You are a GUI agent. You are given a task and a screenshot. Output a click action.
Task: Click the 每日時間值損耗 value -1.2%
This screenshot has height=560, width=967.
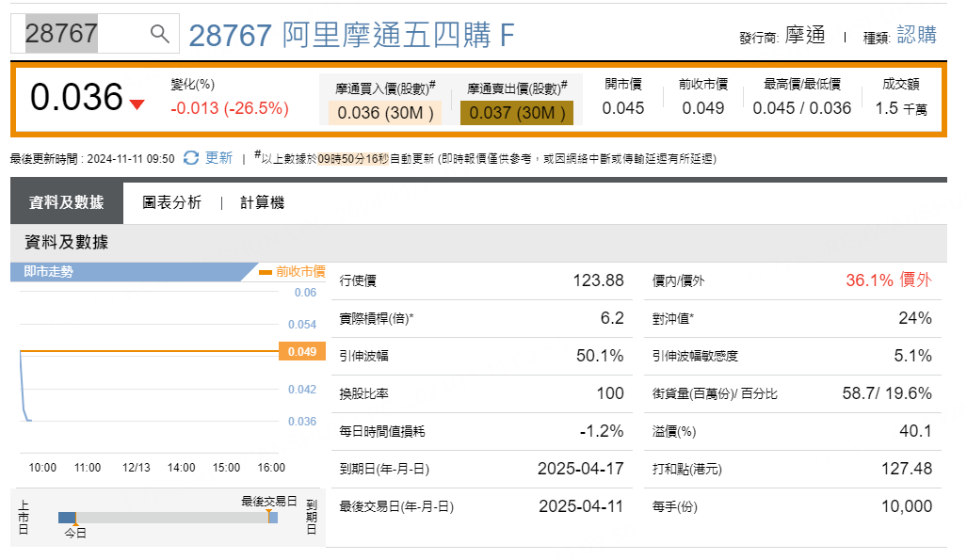[x=602, y=431]
